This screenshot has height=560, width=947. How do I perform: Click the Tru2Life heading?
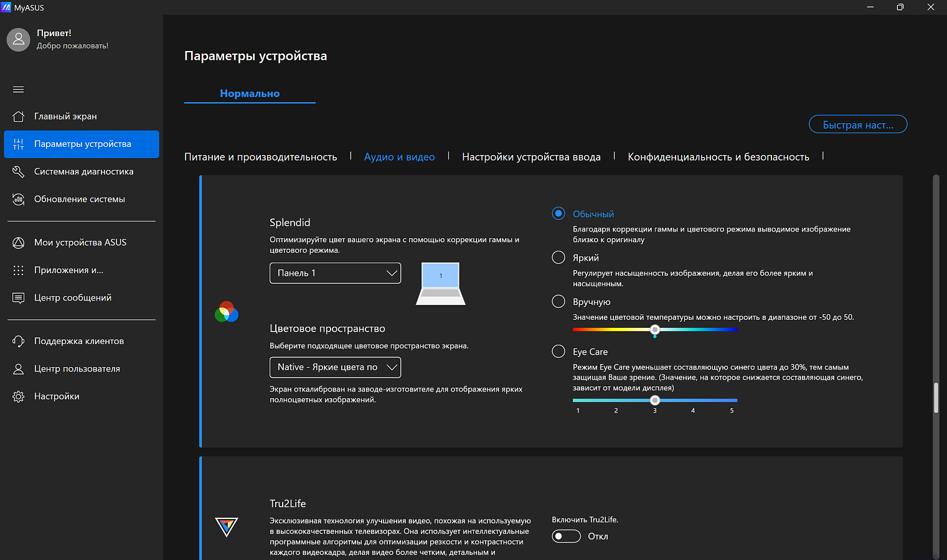click(288, 503)
